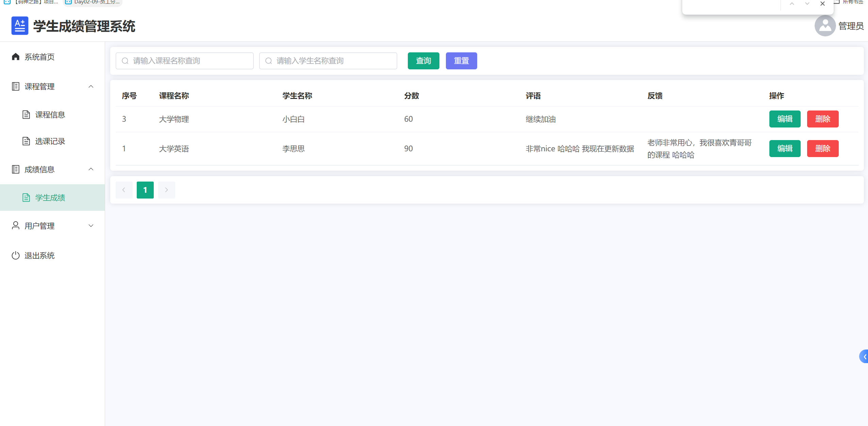Click the student name query input field
The image size is (868, 426).
[x=328, y=61]
